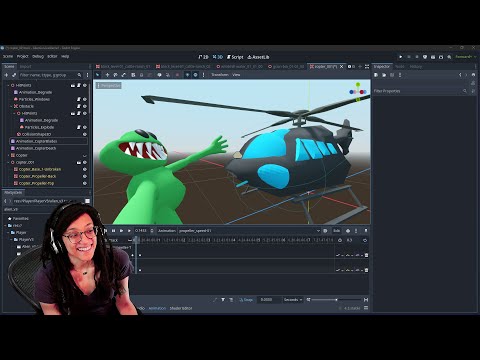The width and height of the screenshot is (480, 360).
Task: Click the add child node plus icon
Action: (x=6, y=75)
